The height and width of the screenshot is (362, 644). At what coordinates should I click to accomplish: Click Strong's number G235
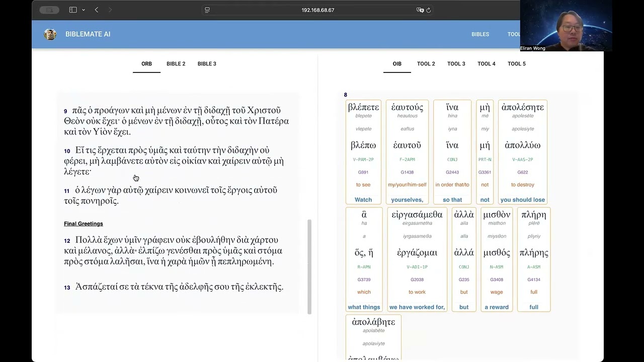point(464,280)
